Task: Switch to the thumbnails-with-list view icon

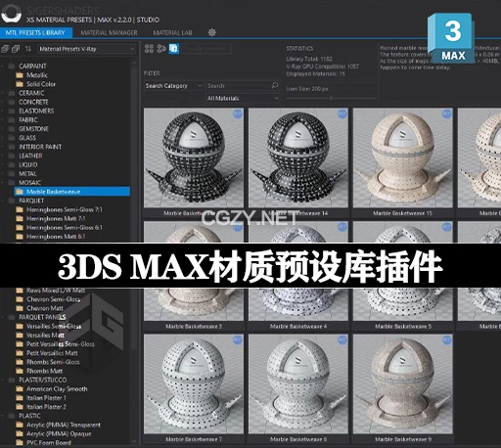Action: point(161,49)
